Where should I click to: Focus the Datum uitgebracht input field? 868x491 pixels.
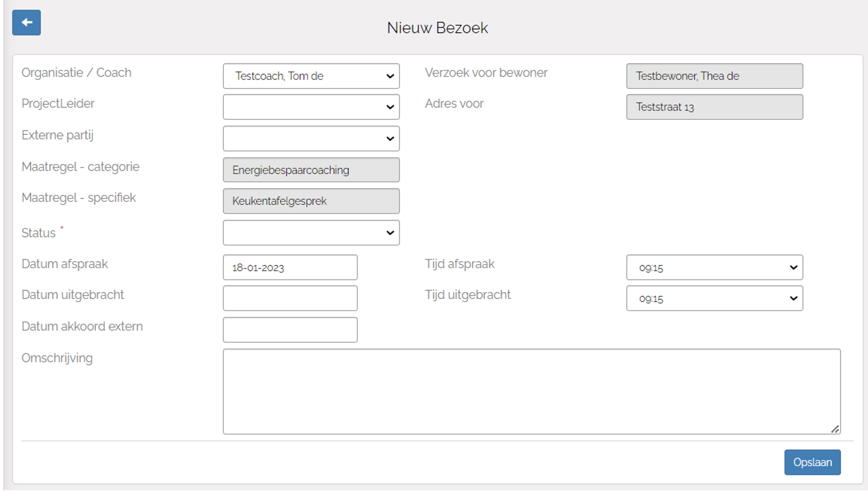[290, 298]
